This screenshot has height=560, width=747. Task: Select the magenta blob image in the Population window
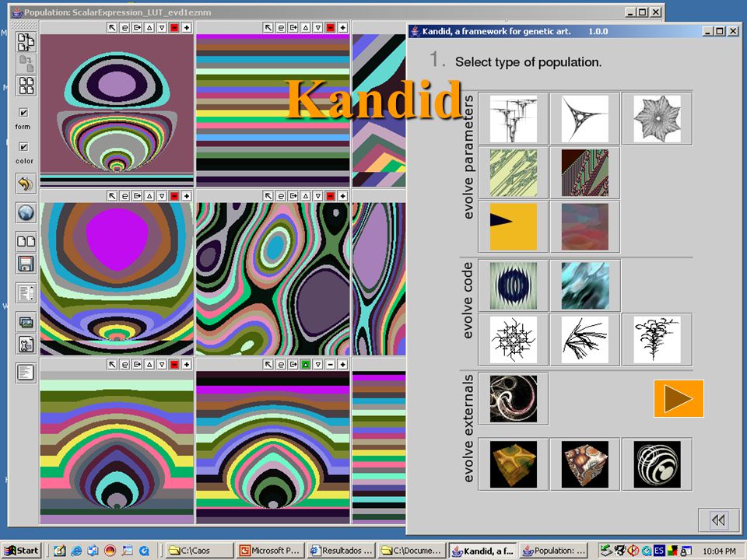coord(117,278)
